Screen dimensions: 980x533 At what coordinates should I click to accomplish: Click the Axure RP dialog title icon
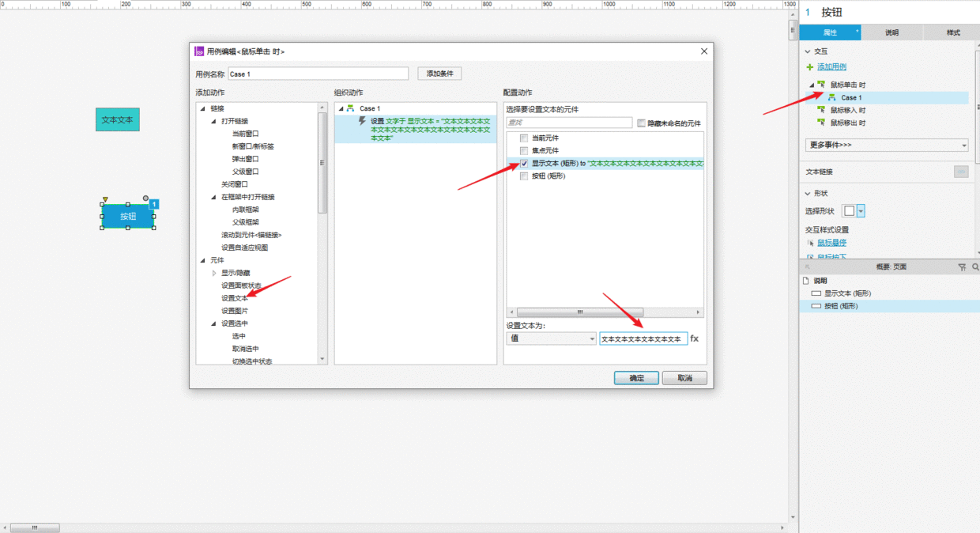tap(199, 51)
